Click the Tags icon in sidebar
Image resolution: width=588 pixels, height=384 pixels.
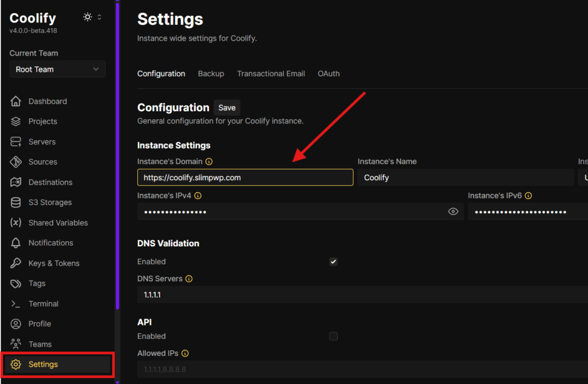[16, 284]
